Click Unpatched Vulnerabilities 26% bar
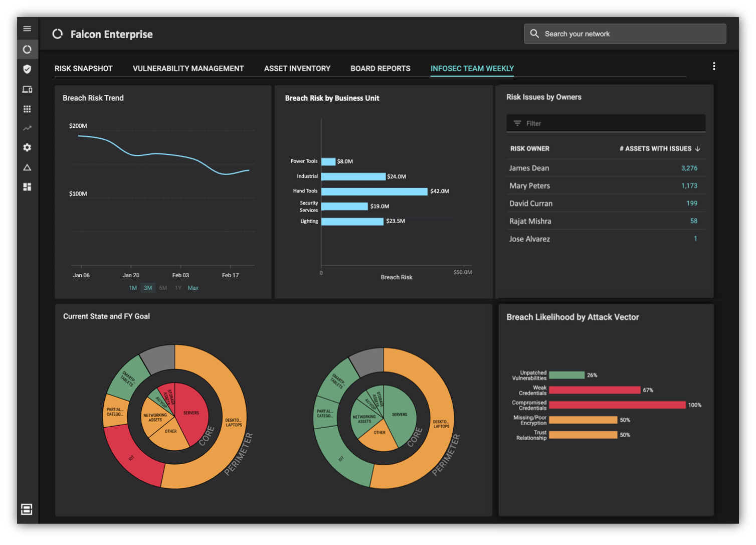The width and height of the screenshot is (756, 545). pos(567,375)
